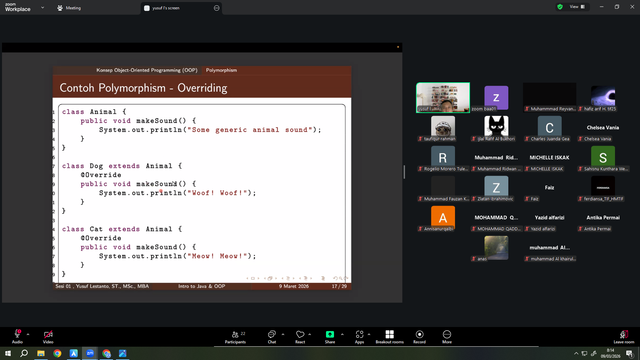Click Zoom Workplace logo
The height and width of the screenshot is (360, 640).
18,7
